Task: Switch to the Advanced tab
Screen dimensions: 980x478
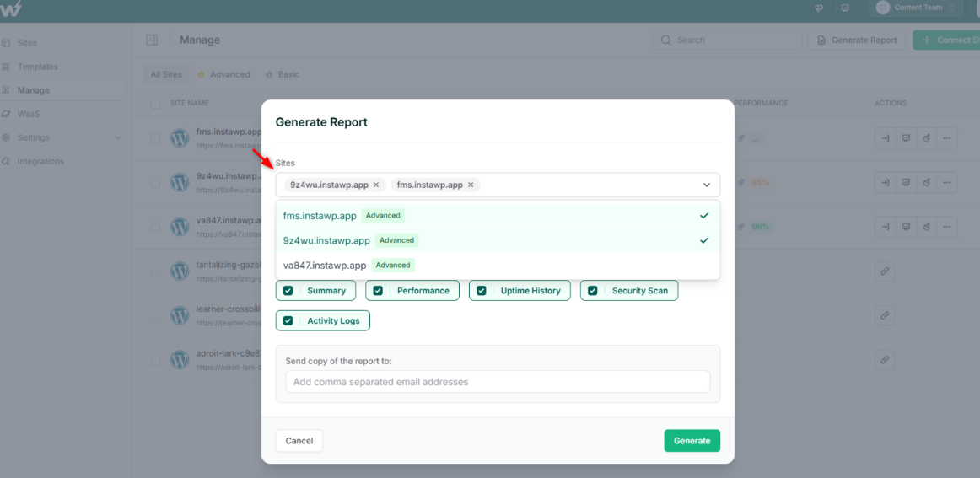Action: [x=223, y=74]
